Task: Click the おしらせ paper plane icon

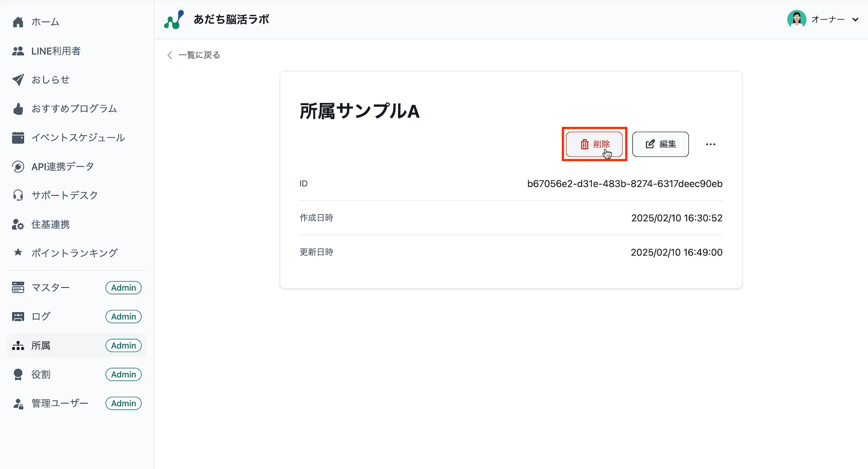Action: click(x=18, y=80)
